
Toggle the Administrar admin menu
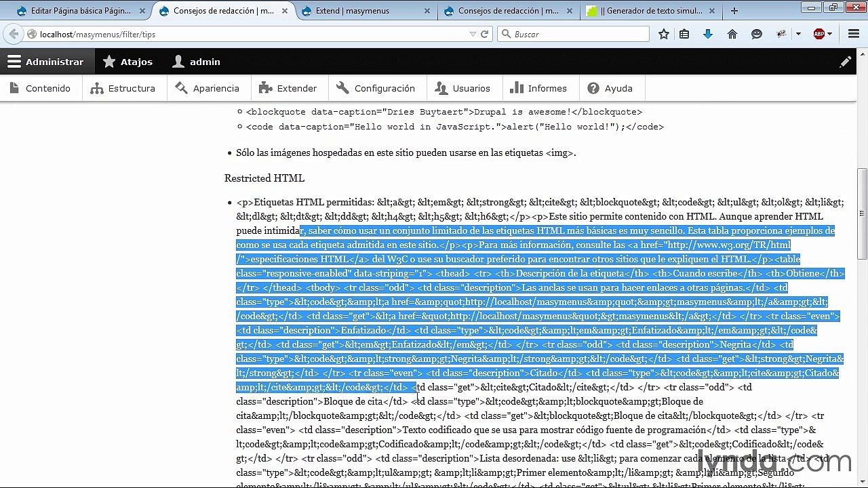45,62
